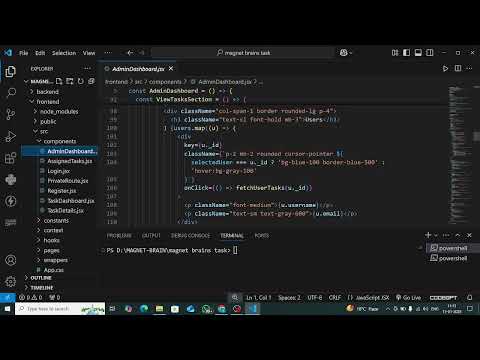Open the Source Control view

(11, 114)
